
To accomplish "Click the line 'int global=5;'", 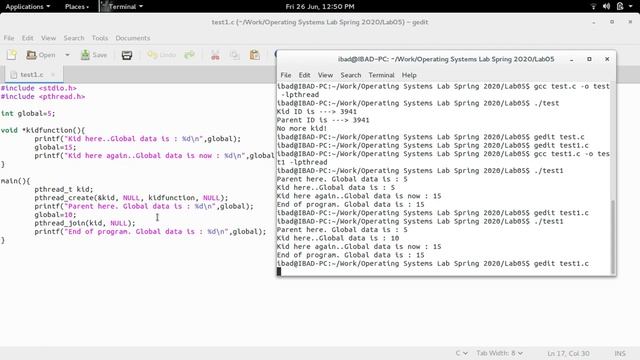I will click(28, 113).
